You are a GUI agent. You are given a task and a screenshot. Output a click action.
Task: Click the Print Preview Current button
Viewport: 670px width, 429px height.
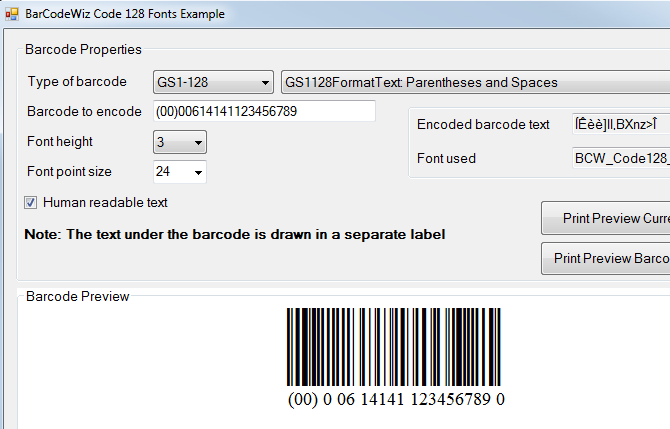606,218
